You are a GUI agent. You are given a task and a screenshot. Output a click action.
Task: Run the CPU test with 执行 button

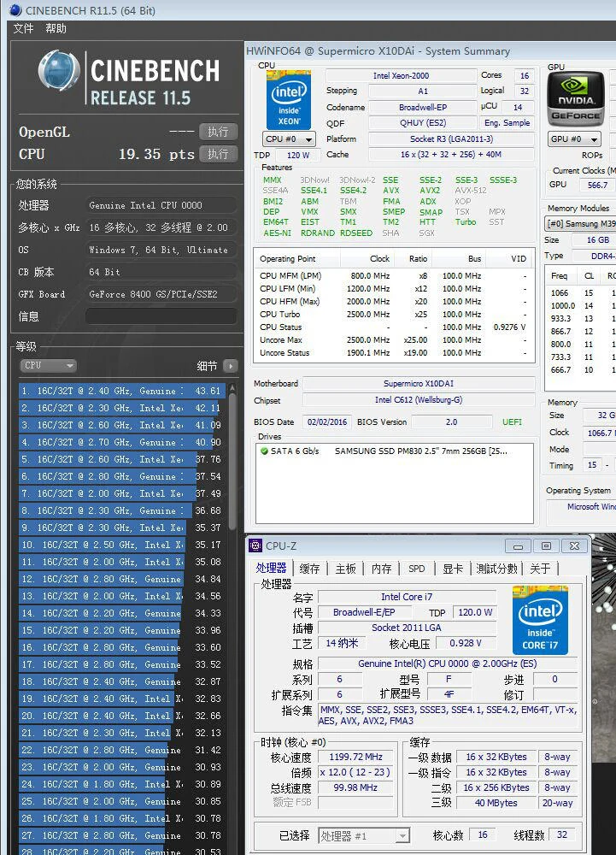(218, 154)
